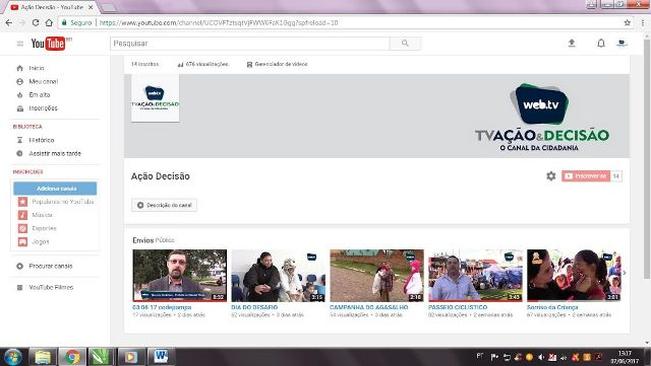Click the YouTube logo
Viewport: 651px width, 366px height.
pos(48,43)
